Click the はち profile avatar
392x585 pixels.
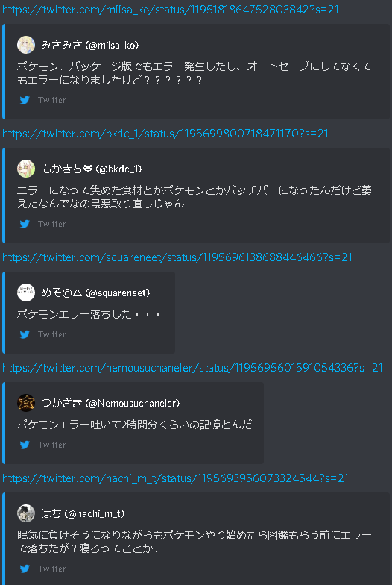point(26,513)
